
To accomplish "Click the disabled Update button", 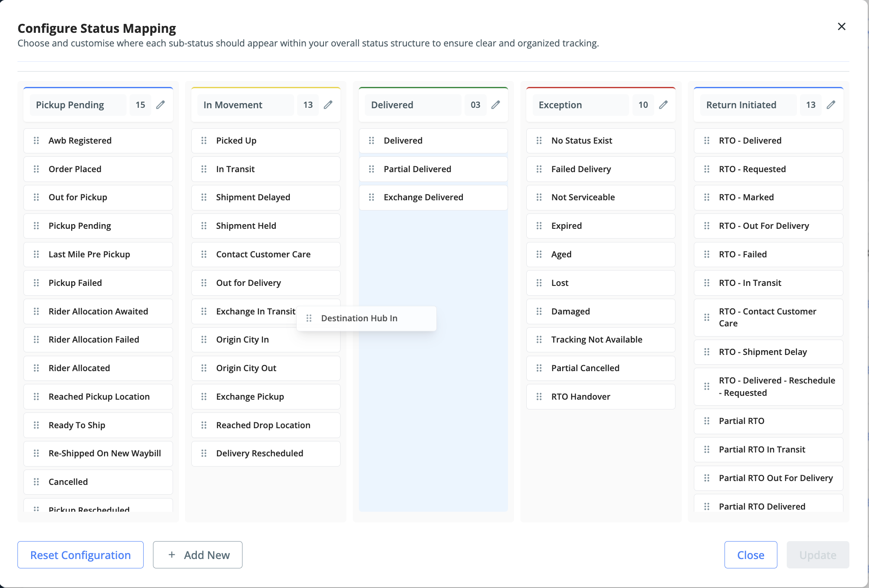I will (817, 555).
